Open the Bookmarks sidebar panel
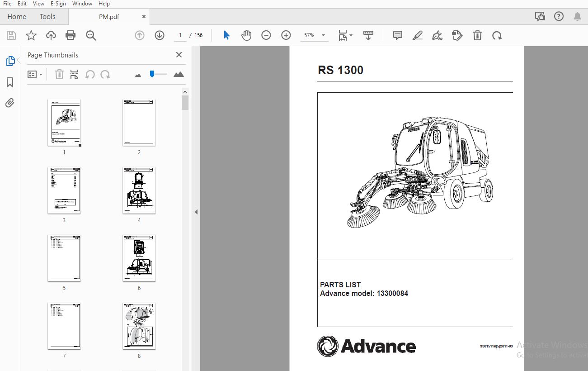The height and width of the screenshot is (371, 588). [10, 82]
